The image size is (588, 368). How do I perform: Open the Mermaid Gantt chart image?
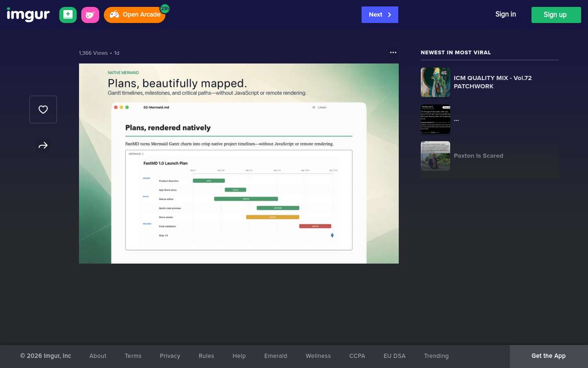click(239, 163)
